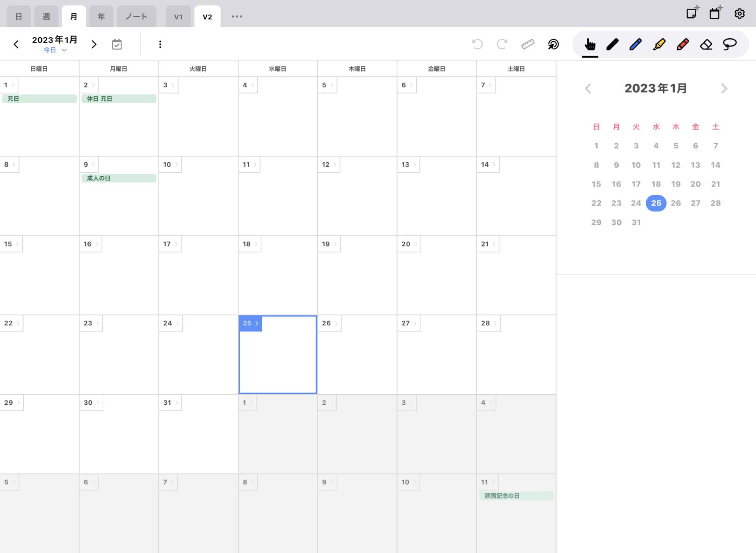The image size is (756, 553).
Task: Click previous month arrow in mini calendar
Action: [x=588, y=89]
